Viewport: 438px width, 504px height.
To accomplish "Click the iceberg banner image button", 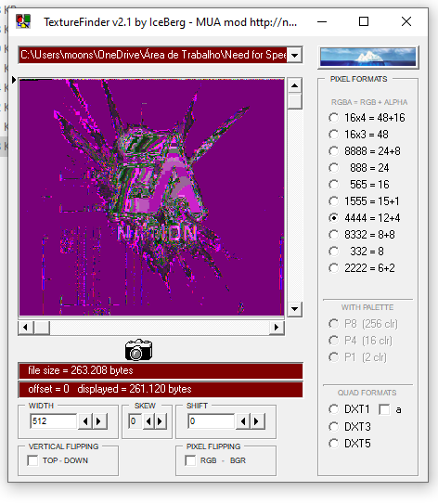I will [x=368, y=57].
